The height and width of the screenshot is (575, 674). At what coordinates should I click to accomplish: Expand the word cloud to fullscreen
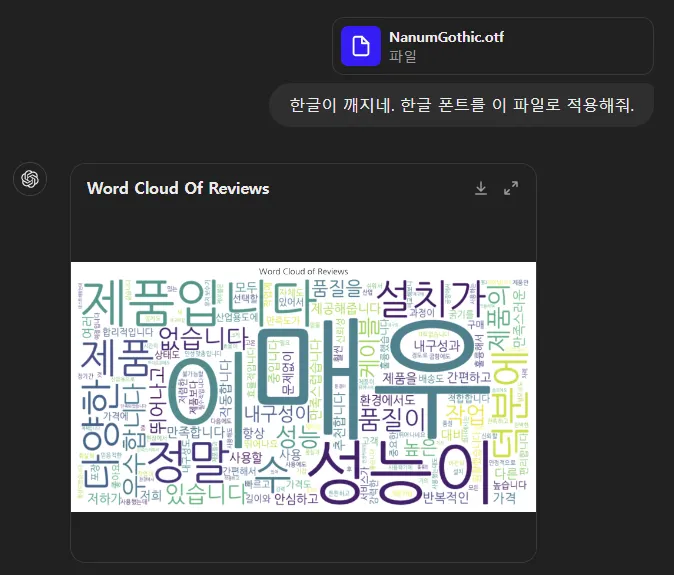pos(511,188)
